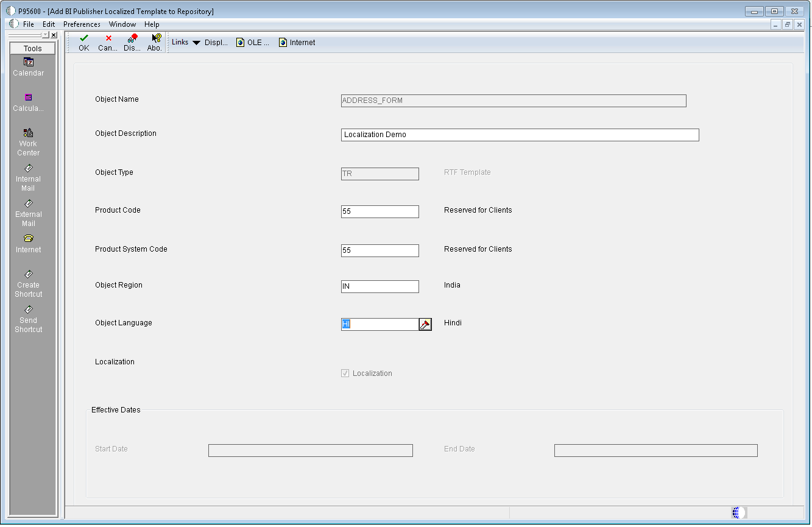
Task: Open Work Center from the Tools panel
Action: point(29,142)
